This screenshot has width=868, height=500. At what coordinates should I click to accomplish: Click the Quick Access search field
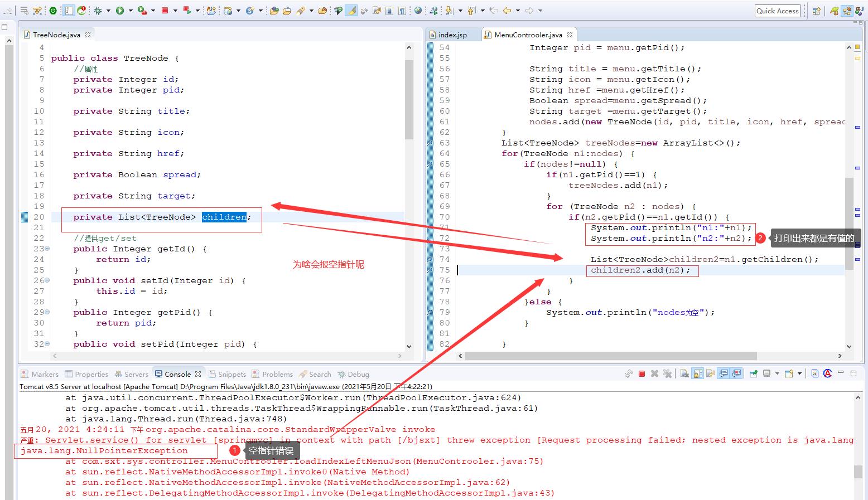click(778, 11)
